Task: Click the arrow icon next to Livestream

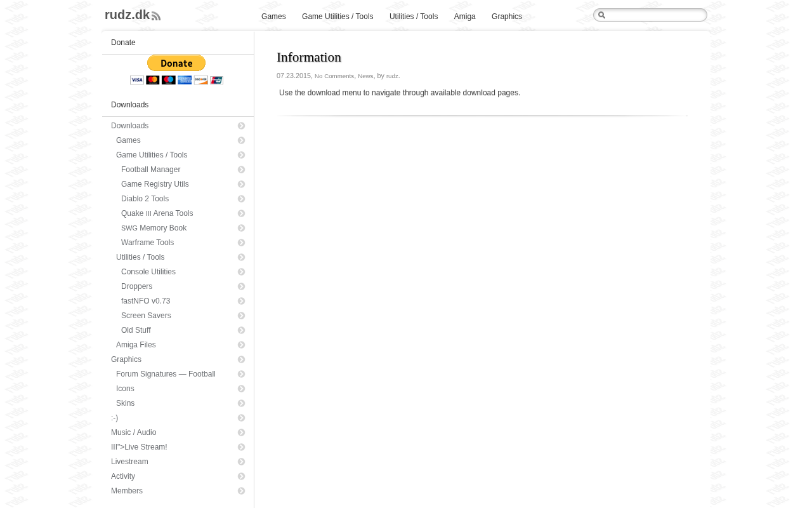Action: pyautogui.click(x=242, y=462)
